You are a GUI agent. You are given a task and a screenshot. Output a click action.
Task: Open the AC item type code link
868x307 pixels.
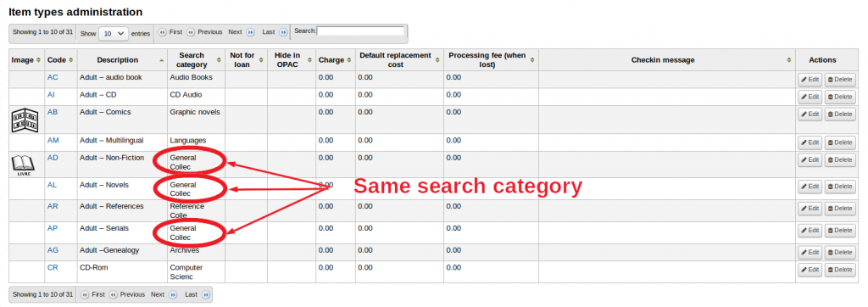point(53,77)
